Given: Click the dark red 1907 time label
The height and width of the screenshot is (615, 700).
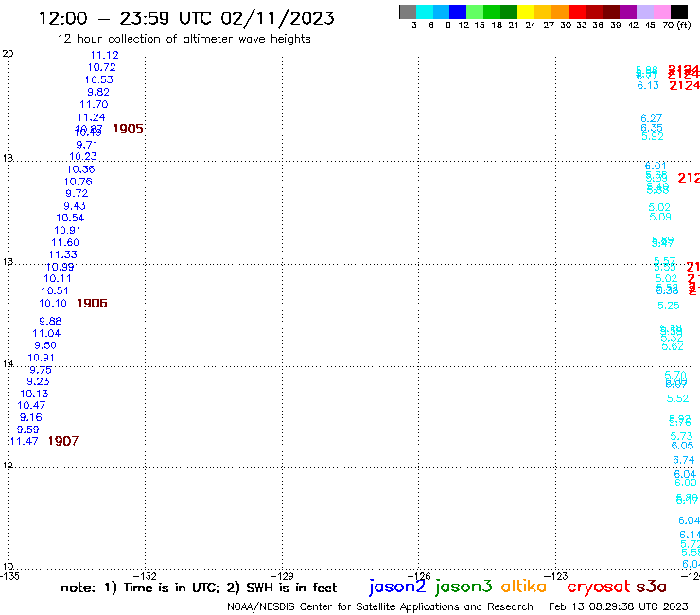Looking at the screenshot, I should point(63,441).
